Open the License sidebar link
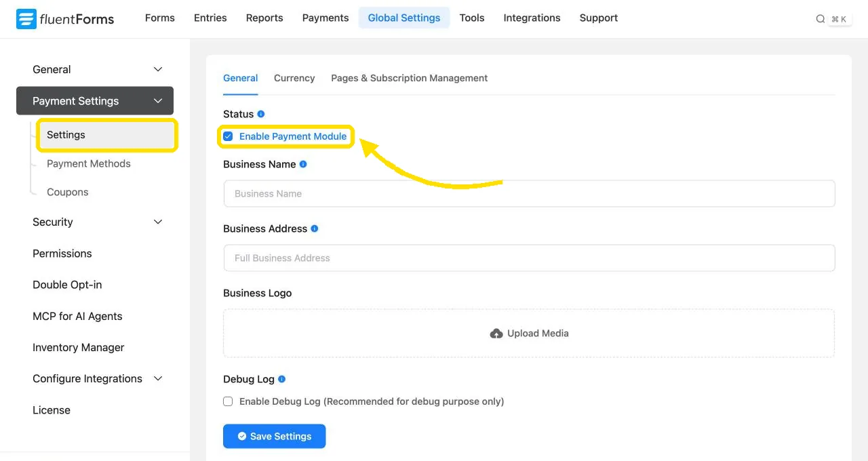Image resolution: width=868 pixels, height=461 pixels. (52, 410)
